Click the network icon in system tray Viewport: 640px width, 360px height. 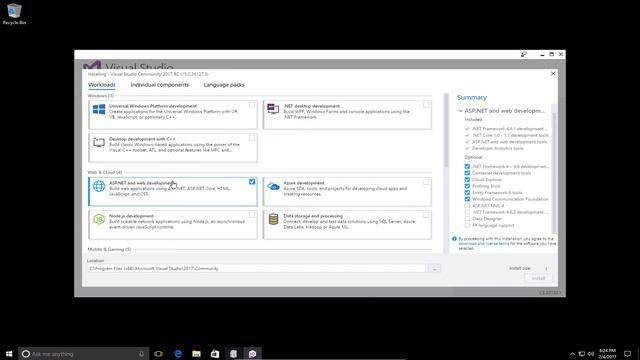tap(582, 353)
